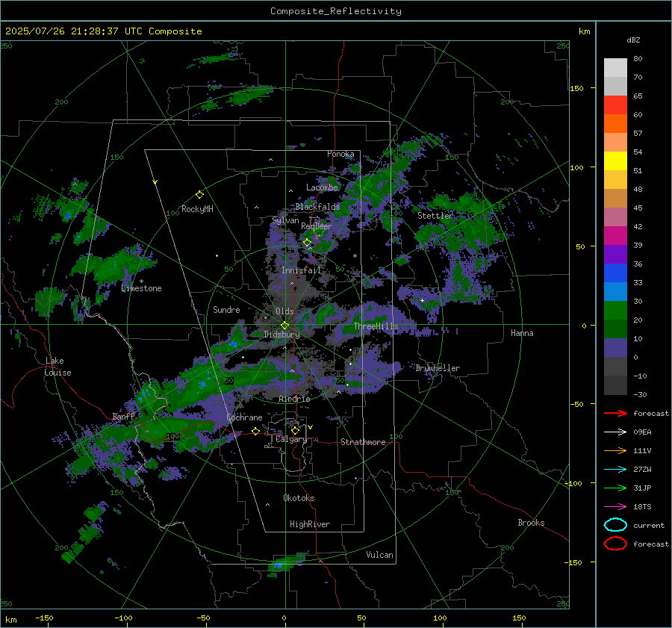Click the Hanna city label

coord(522,333)
